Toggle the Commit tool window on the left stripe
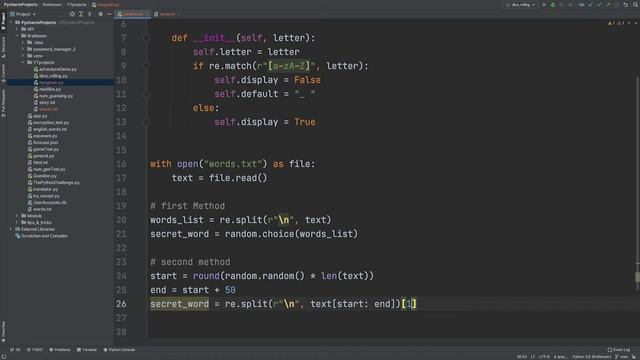Image resolution: width=640 pixels, height=360 pixels. pyautogui.click(x=3, y=73)
